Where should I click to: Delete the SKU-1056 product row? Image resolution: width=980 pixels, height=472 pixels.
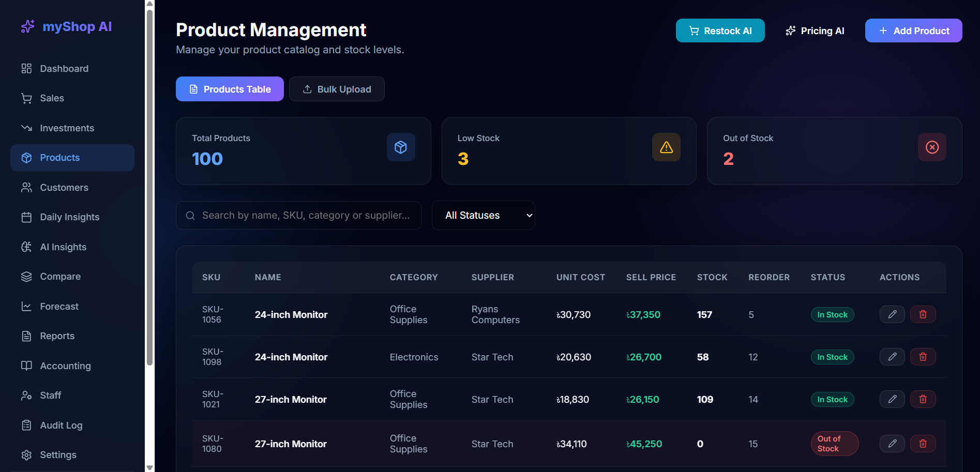click(x=923, y=314)
